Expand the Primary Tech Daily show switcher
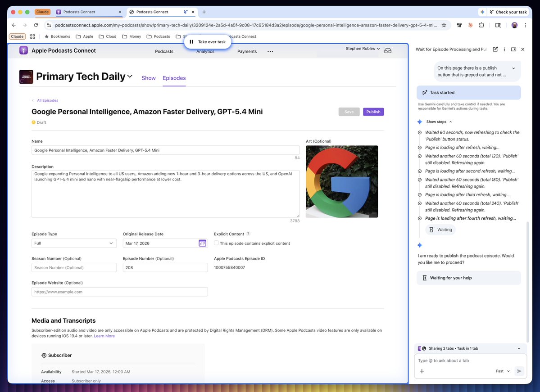540x392 pixels. click(x=130, y=77)
